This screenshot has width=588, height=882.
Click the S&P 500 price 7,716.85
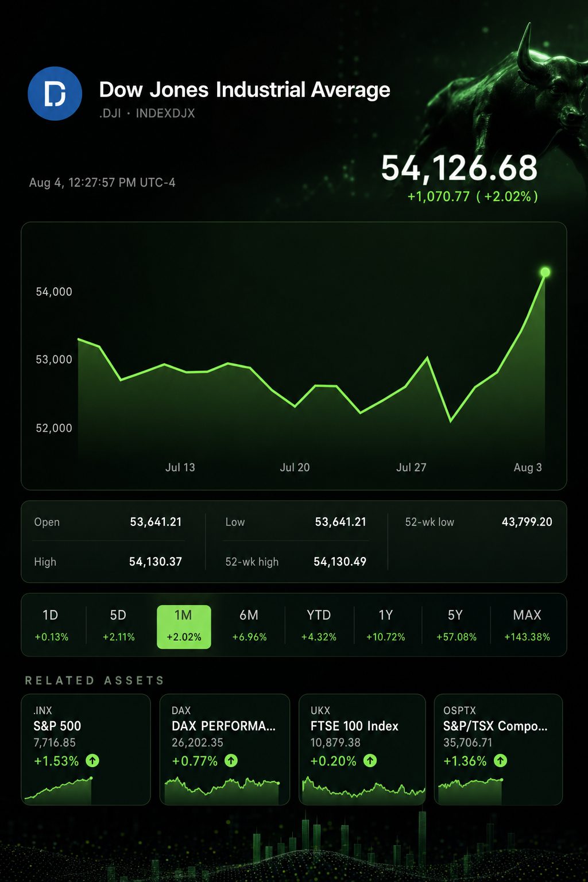pos(55,742)
